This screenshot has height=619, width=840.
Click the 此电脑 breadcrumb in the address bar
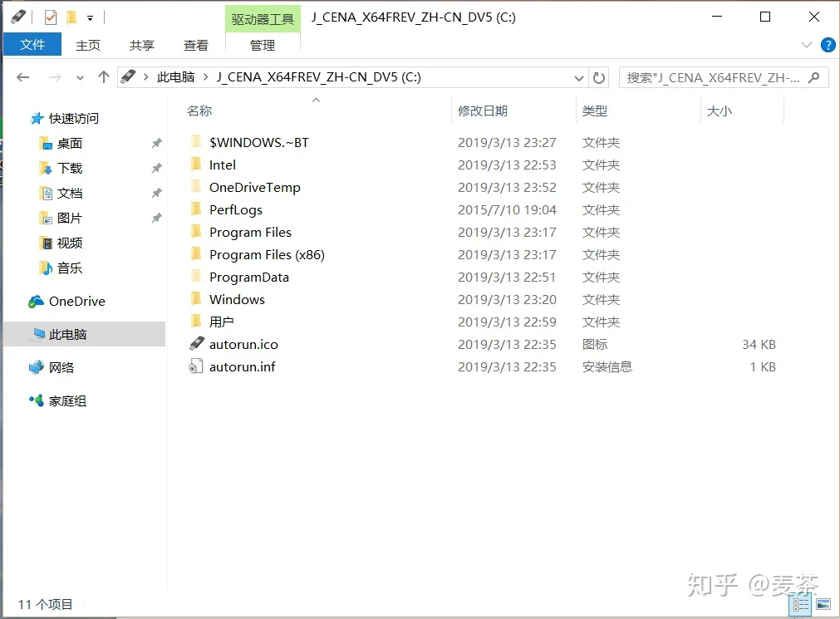pyautogui.click(x=175, y=77)
